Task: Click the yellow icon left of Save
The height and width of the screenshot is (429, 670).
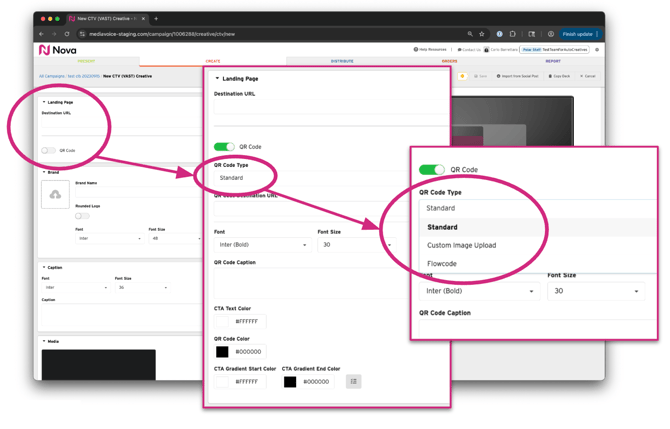Action: 462,76
